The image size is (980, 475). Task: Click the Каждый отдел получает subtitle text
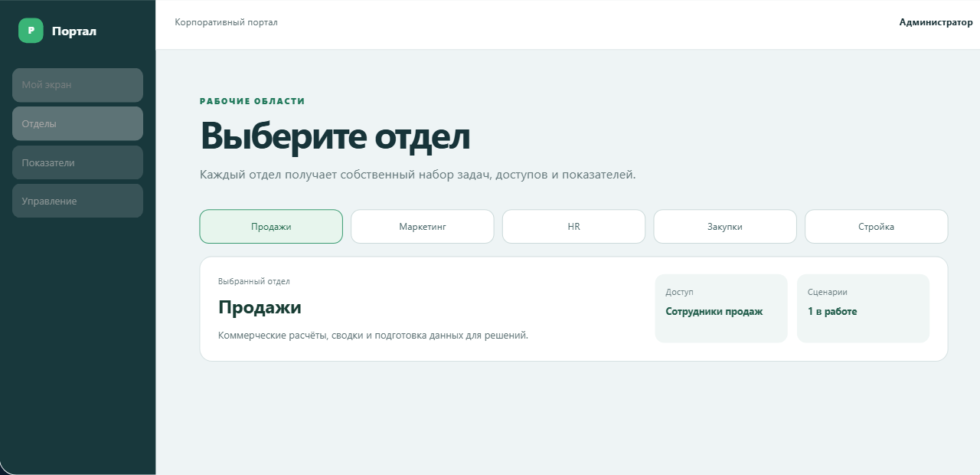coord(418,175)
